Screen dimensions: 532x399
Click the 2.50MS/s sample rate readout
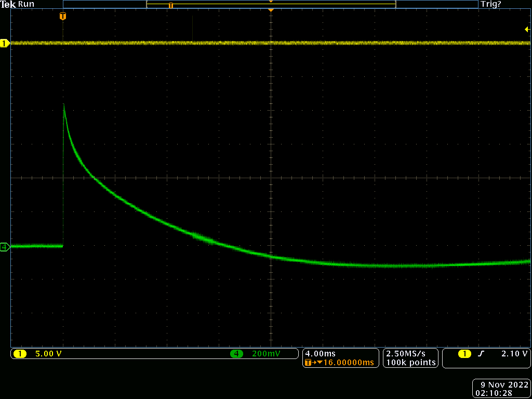point(410,354)
